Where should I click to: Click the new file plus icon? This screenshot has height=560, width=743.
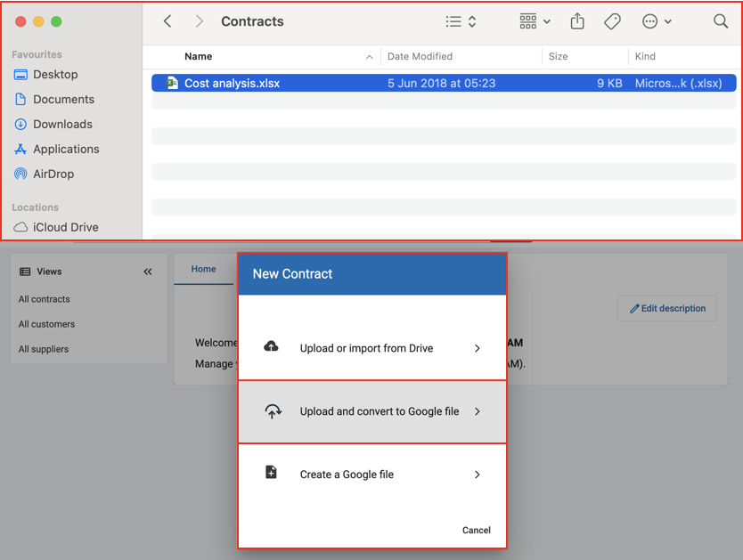[x=271, y=473]
